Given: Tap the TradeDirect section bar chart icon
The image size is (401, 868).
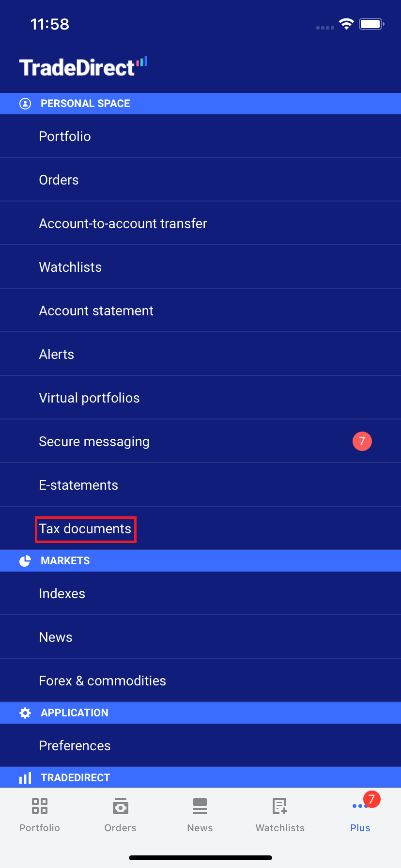Looking at the screenshot, I should pos(25,778).
